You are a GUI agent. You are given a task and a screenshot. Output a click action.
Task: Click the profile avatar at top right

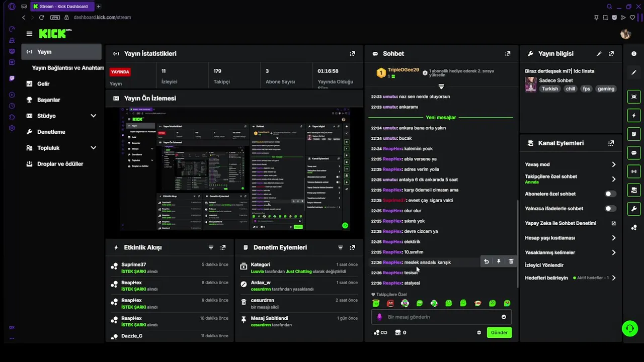pyautogui.click(x=625, y=34)
